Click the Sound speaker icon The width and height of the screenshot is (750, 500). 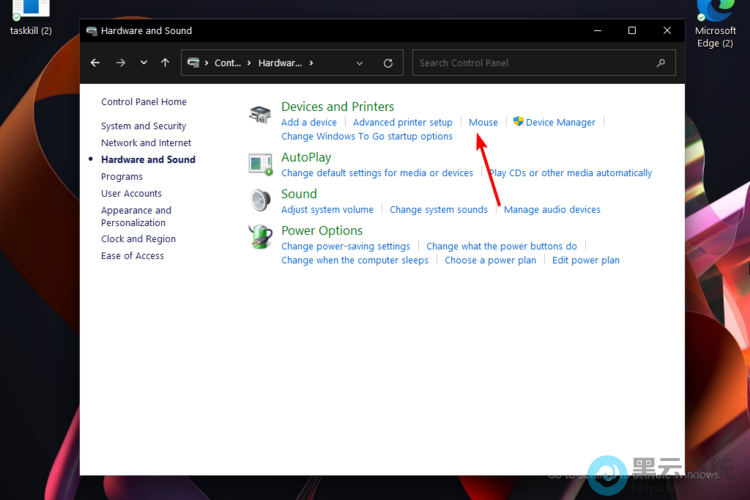click(x=260, y=200)
